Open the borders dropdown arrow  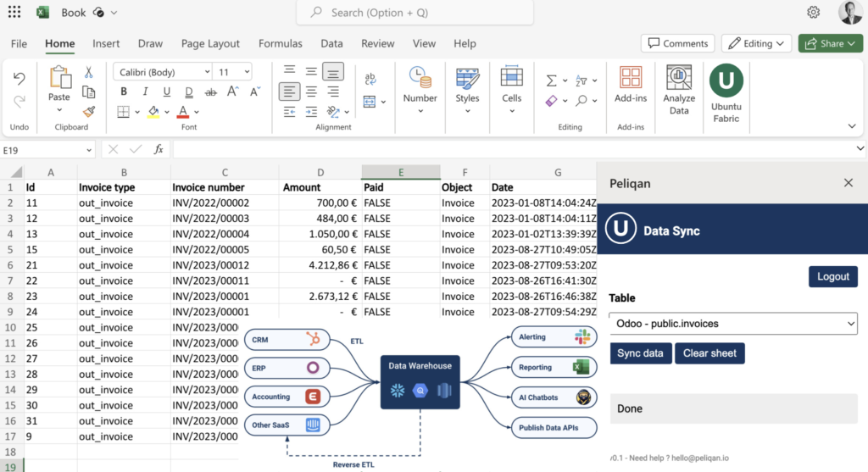coord(137,113)
